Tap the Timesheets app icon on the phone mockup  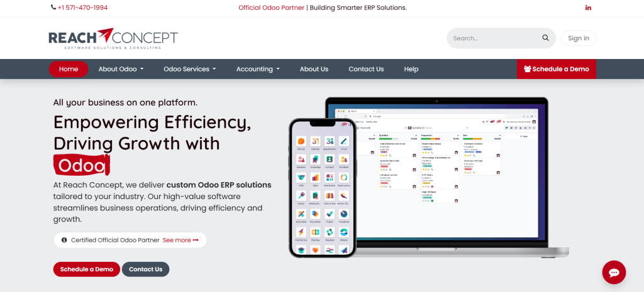(x=344, y=214)
